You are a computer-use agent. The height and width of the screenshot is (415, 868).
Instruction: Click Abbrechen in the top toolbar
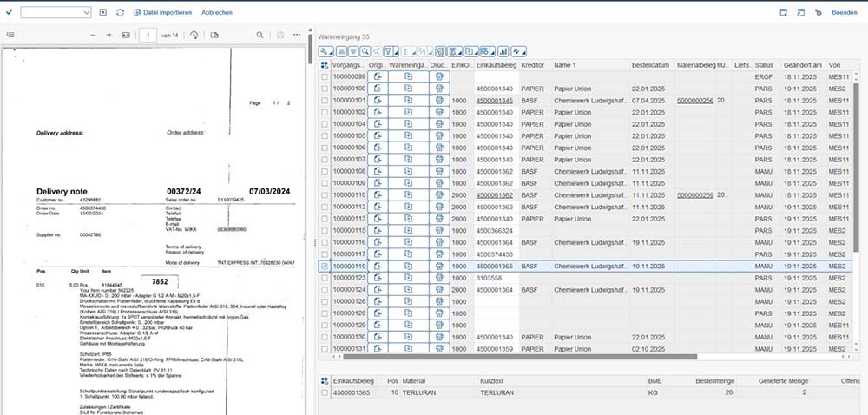coord(216,13)
